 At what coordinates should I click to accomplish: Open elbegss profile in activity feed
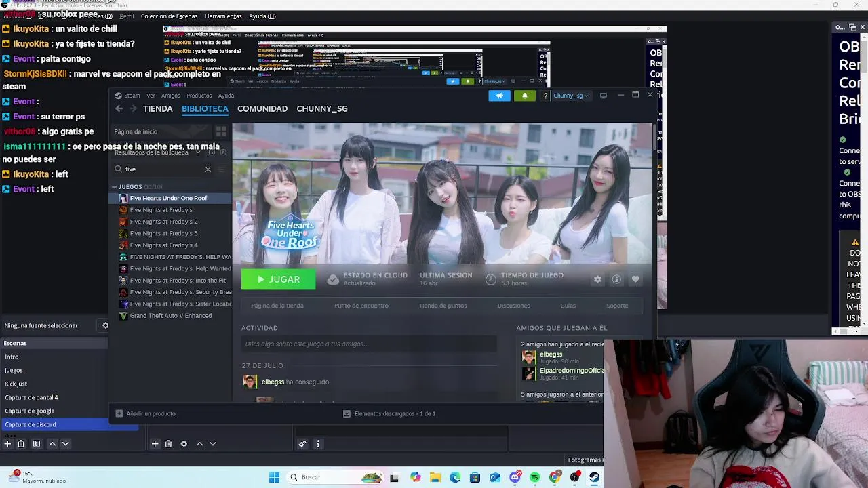pos(273,382)
